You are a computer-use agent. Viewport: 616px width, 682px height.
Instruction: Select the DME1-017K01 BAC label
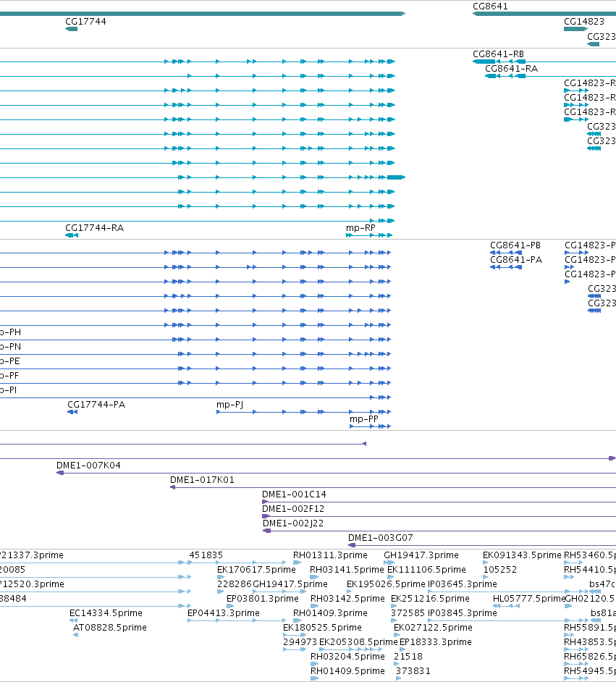tap(202, 480)
